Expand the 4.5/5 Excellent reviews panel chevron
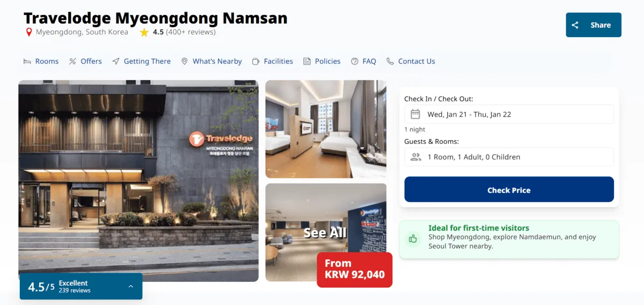The width and height of the screenshot is (644, 305). tap(130, 287)
